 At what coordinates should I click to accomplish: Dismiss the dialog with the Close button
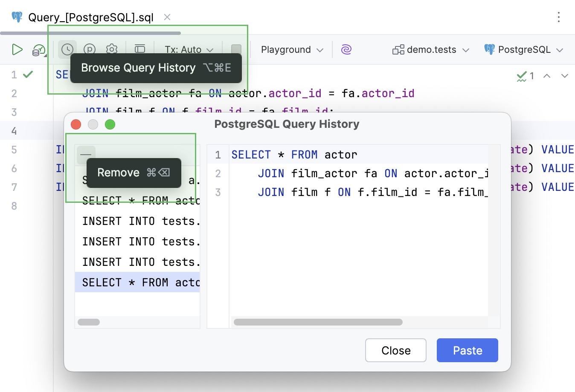click(395, 350)
